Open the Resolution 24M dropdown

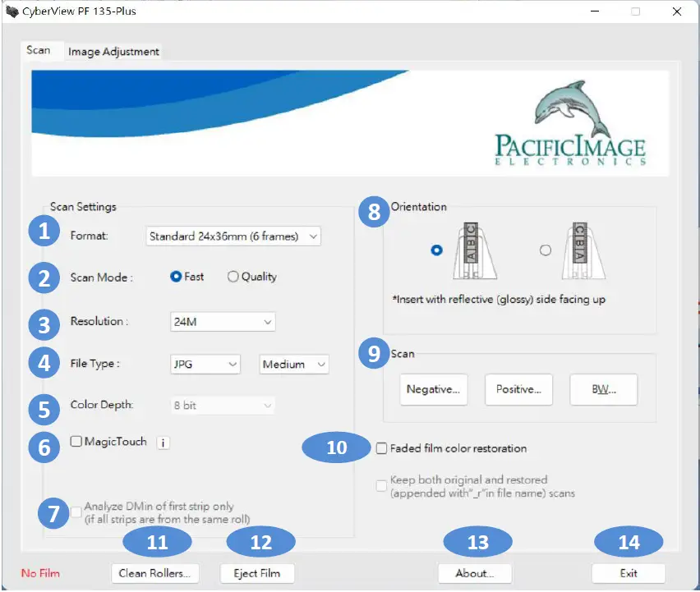point(223,322)
